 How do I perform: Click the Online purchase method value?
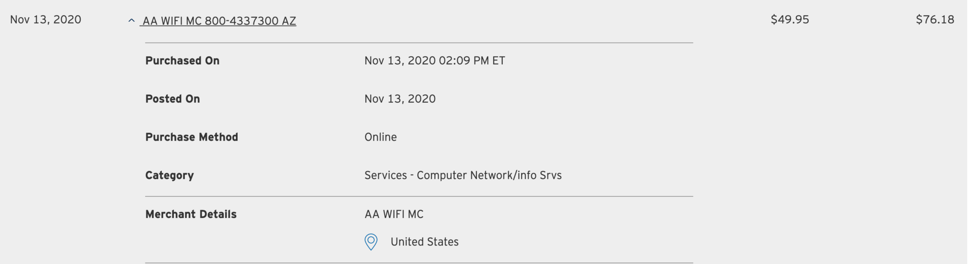(380, 137)
